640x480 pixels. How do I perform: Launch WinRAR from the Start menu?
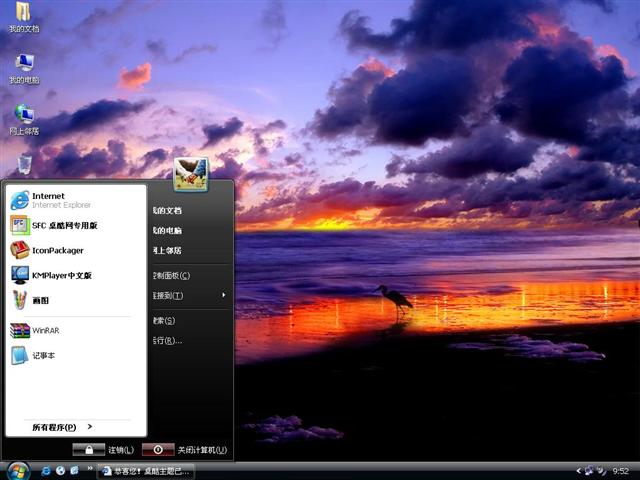76,330
